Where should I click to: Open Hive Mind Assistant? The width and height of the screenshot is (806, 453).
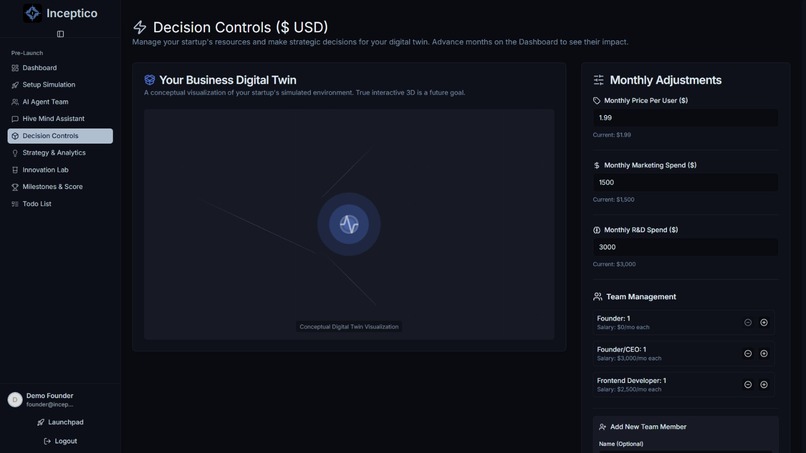[60, 119]
